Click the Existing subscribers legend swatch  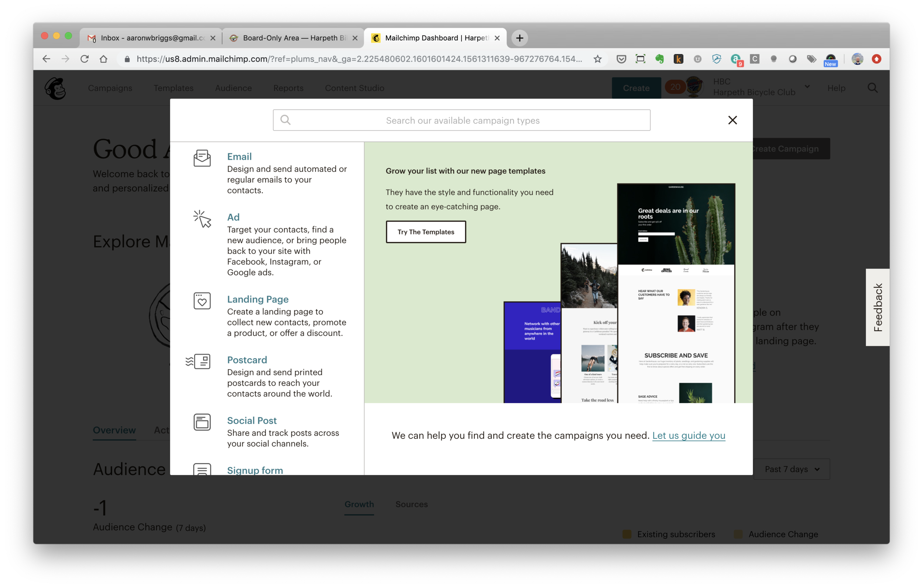[627, 534]
